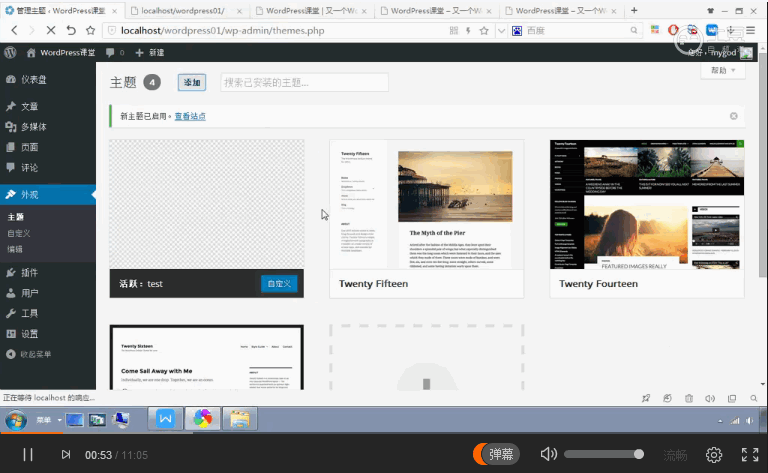Click the lightning speed mode icon
This screenshot has height=473, width=768.
[x=468, y=30]
